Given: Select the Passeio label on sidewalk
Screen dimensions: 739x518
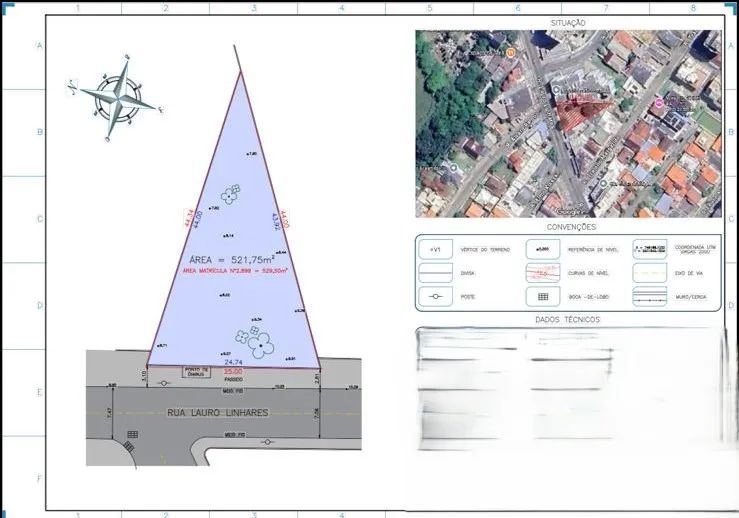Looking at the screenshot, I should (x=233, y=379).
